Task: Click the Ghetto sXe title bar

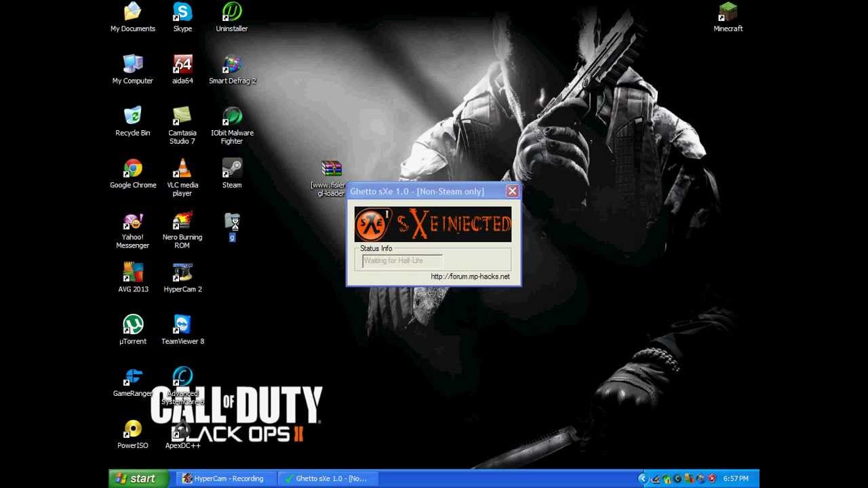Action: tap(434, 191)
